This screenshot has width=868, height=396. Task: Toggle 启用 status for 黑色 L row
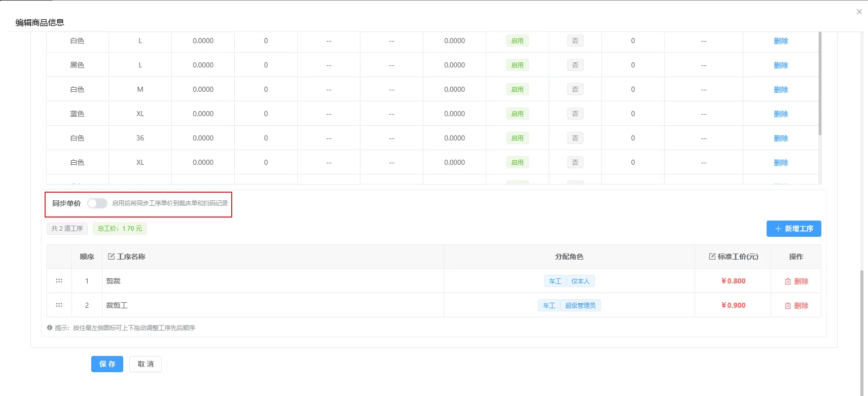517,65
